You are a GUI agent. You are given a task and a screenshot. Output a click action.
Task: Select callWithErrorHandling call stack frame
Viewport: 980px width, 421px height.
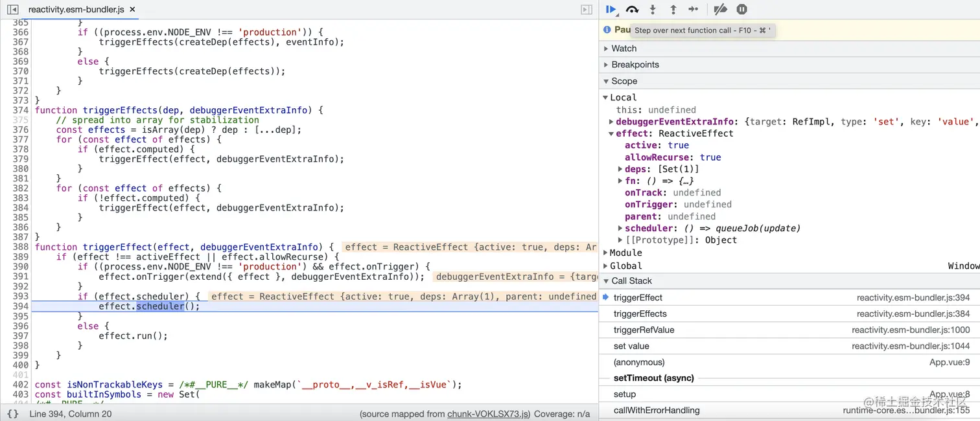coord(789,411)
